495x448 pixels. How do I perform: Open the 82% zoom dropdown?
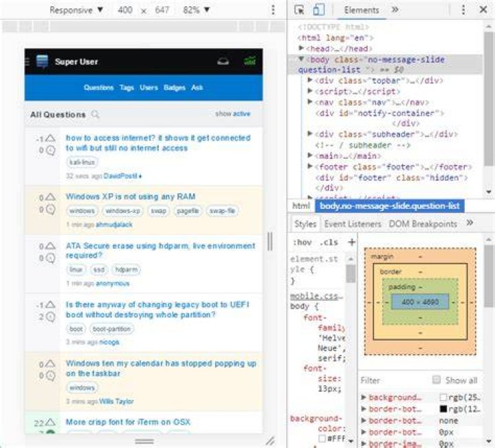pyautogui.click(x=197, y=10)
